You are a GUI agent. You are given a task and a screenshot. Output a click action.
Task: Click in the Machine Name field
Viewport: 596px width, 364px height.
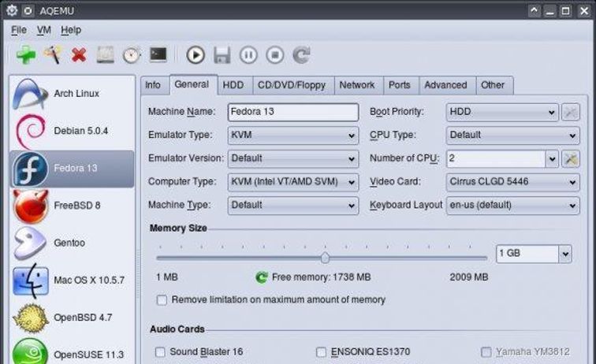pyautogui.click(x=293, y=112)
